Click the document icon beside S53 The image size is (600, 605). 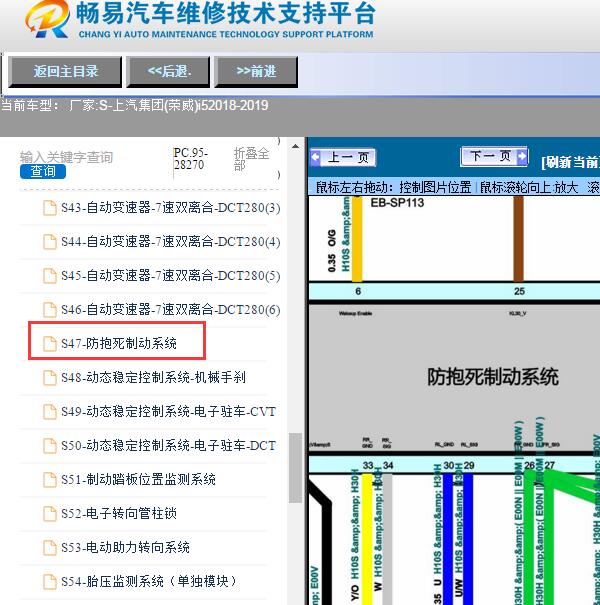[x=49, y=548]
